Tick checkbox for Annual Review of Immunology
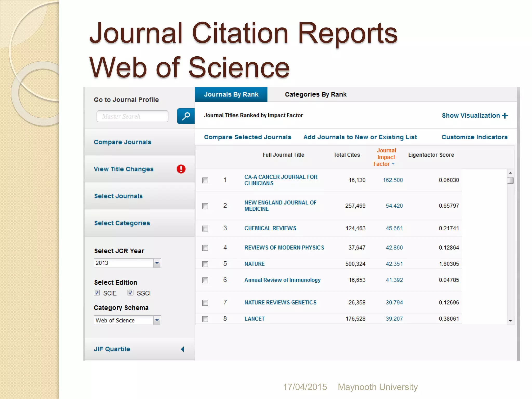 (205, 280)
